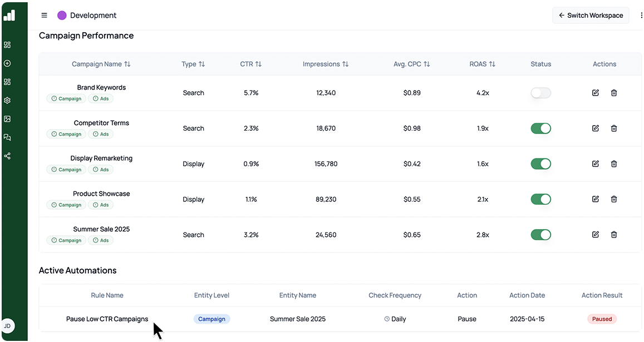Delete the Summer Sale 2025 campaign
644x342 pixels.
[x=613, y=235]
